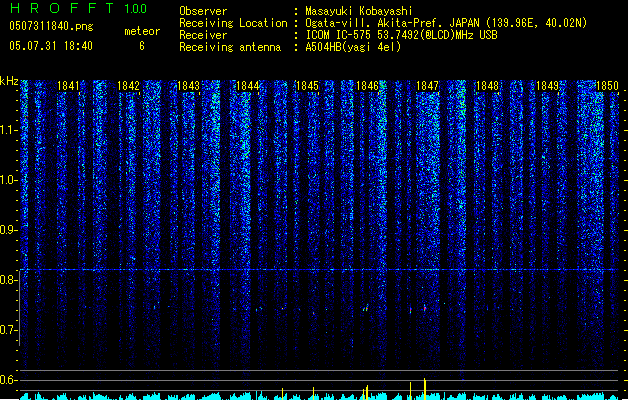629x400 pixels.
Task: Click the tallest yellow meteor spike near 1847
Action: (425, 389)
